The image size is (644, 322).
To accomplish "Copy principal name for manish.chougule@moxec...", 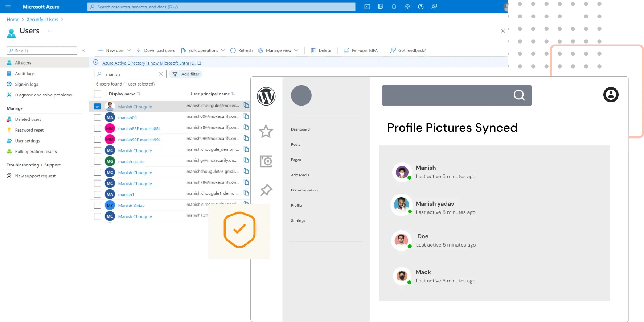I will (246, 105).
